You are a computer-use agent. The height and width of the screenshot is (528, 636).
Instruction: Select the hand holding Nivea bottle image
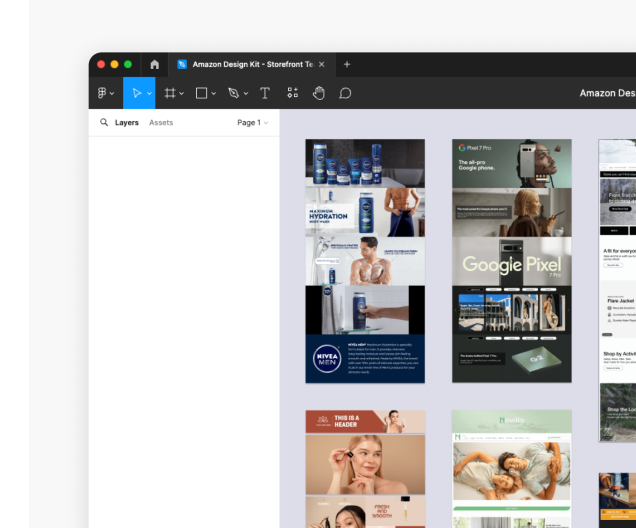365,310
